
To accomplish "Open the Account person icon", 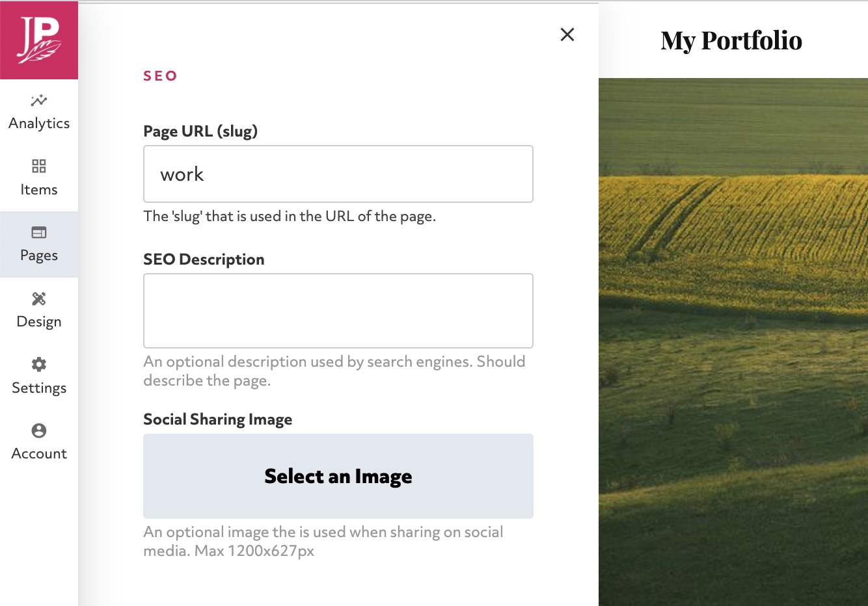I will 38,430.
